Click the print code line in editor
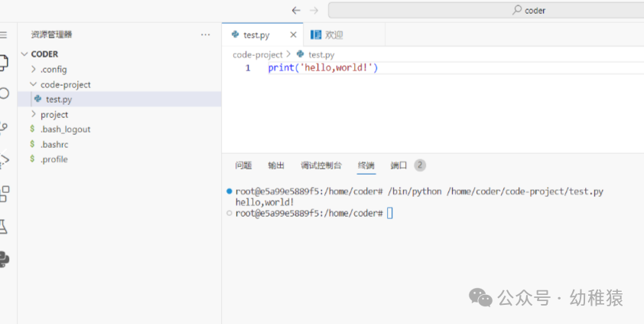The image size is (644, 324). point(323,68)
